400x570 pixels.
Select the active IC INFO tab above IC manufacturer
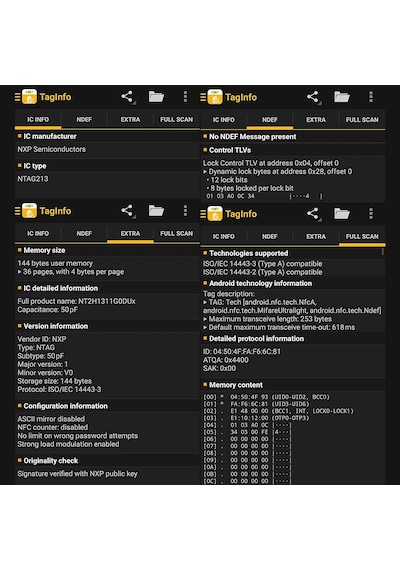click(38, 120)
